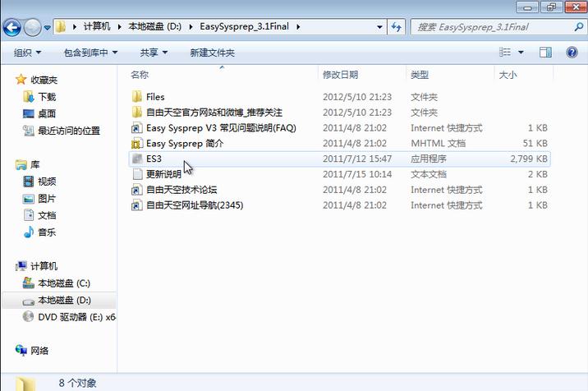This screenshot has width=588, height=391.
Task: Select the 自由天空官方网站和微博_推荐关注 folder icon
Action: (137, 113)
